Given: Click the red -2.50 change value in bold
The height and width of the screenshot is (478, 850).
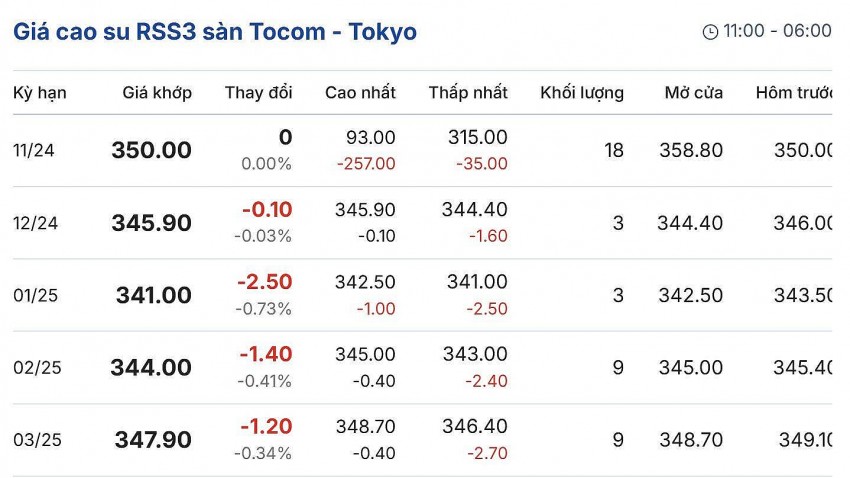Looking at the screenshot, I should pyautogui.click(x=265, y=283).
